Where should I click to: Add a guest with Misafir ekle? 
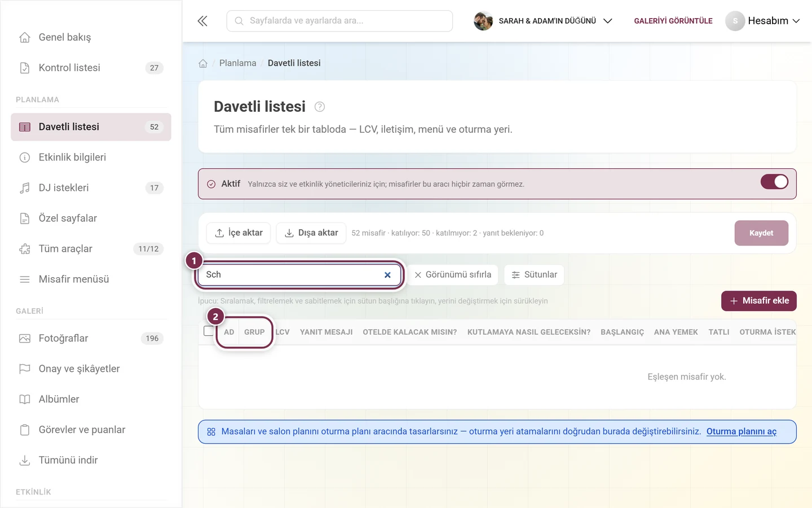pos(759,301)
